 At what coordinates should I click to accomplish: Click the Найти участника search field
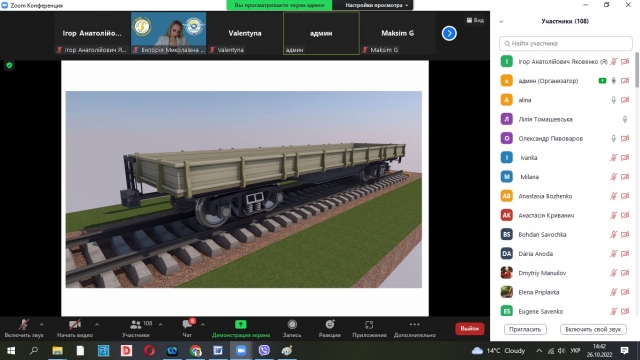point(566,43)
